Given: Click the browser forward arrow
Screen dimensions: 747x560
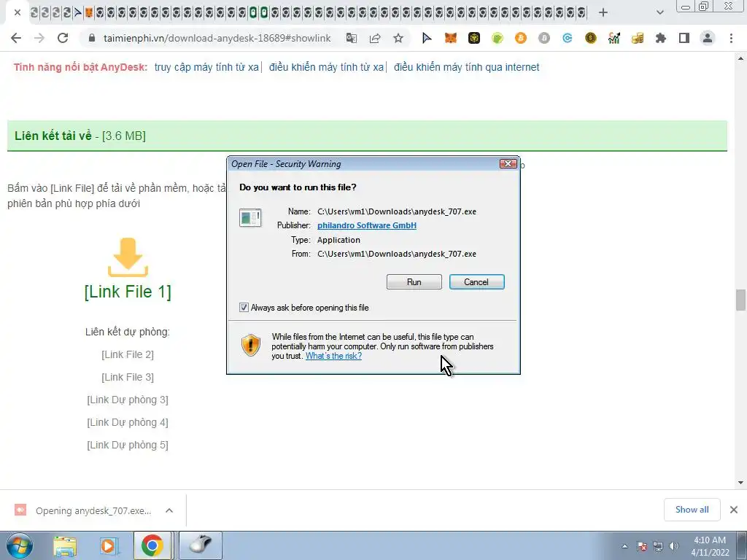Looking at the screenshot, I should click(39, 38).
